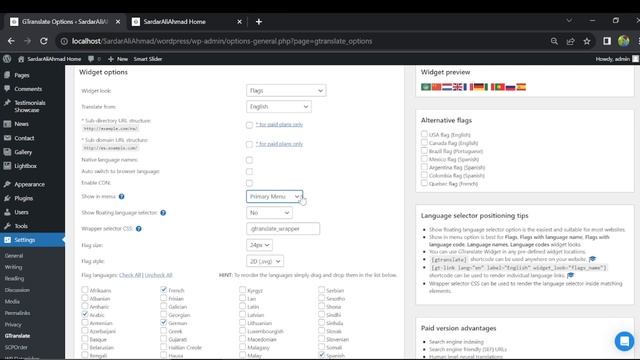Click the browser profile avatar

click(623, 41)
